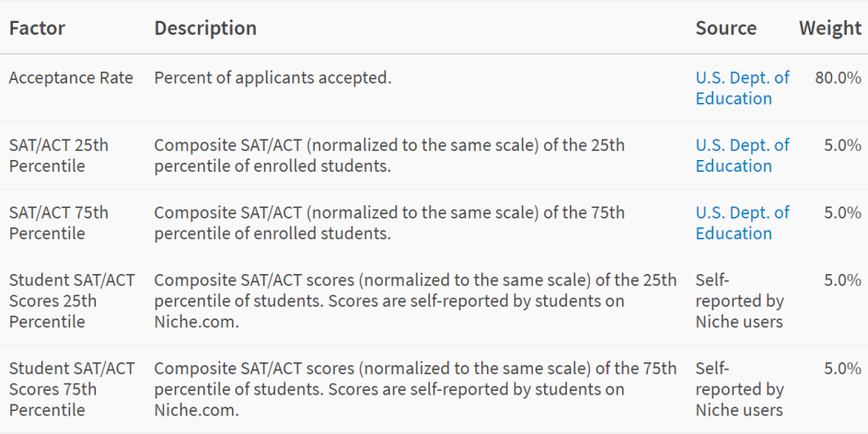Open the U.S. Dept. of Education link in SAT/ACT 25th Percentile row

point(742,154)
